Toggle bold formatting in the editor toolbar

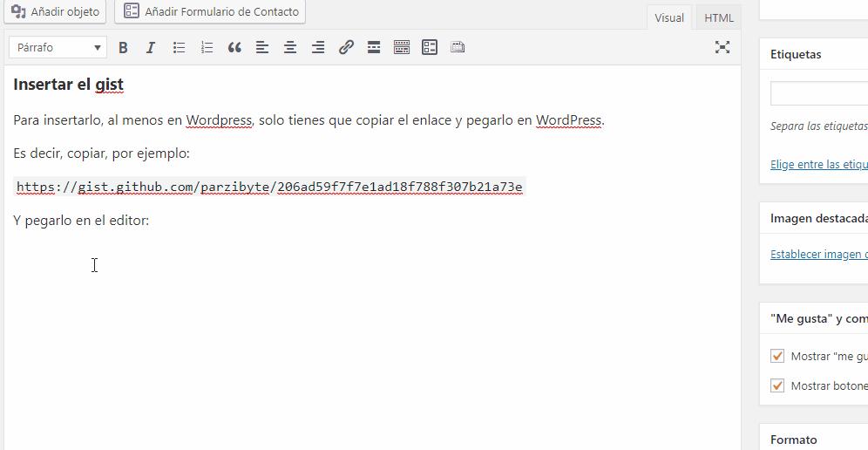point(123,48)
